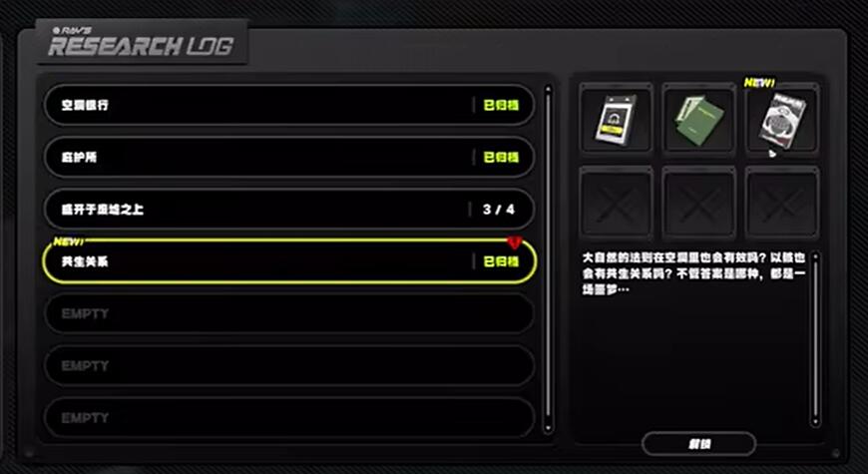Click the 已归档 status on 空洞银行
This screenshot has width=868, height=474.
click(x=501, y=105)
